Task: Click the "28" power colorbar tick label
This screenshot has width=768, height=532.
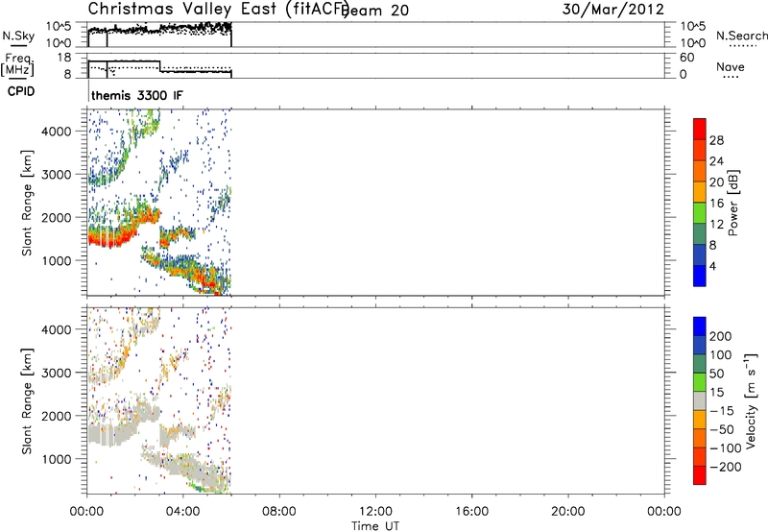Action: [x=716, y=140]
